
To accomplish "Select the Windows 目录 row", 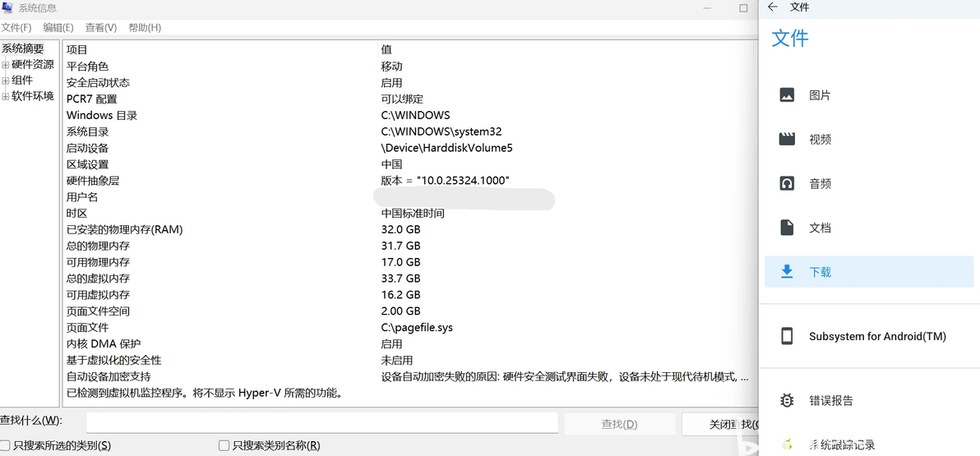I will point(409,115).
